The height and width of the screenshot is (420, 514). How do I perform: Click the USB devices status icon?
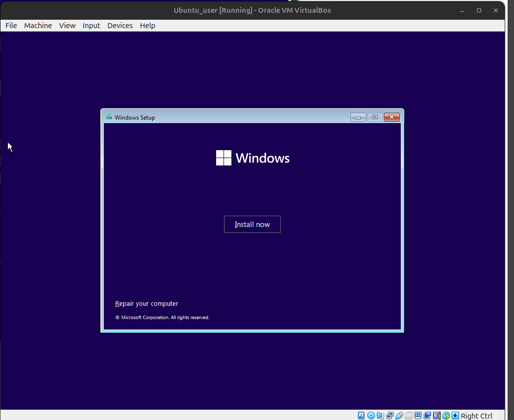pyautogui.click(x=399, y=416)
